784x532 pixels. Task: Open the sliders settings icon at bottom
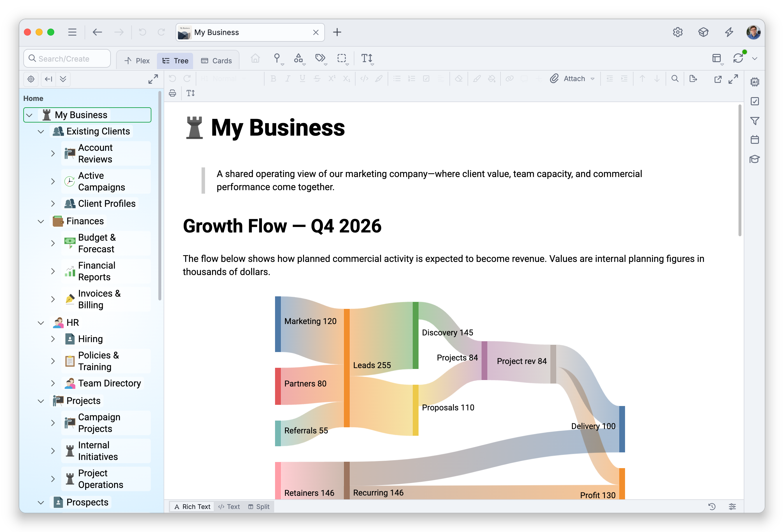(x=732, y=506)
